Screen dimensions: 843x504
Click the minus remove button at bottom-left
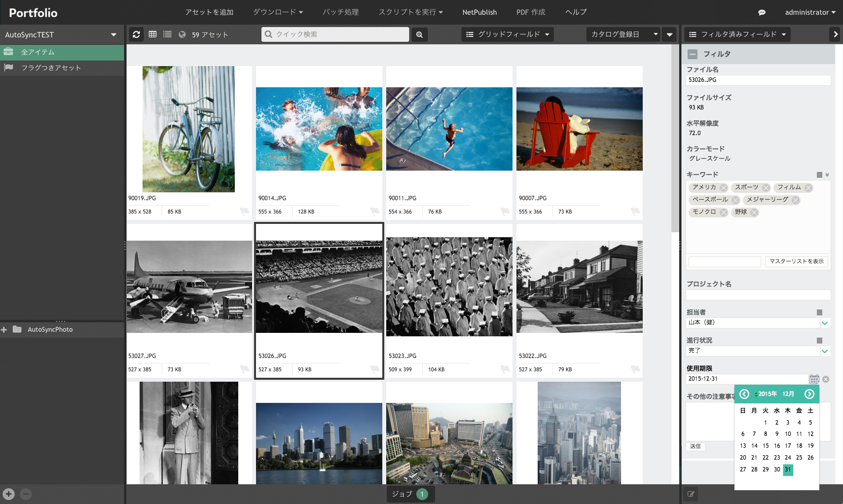26,494
